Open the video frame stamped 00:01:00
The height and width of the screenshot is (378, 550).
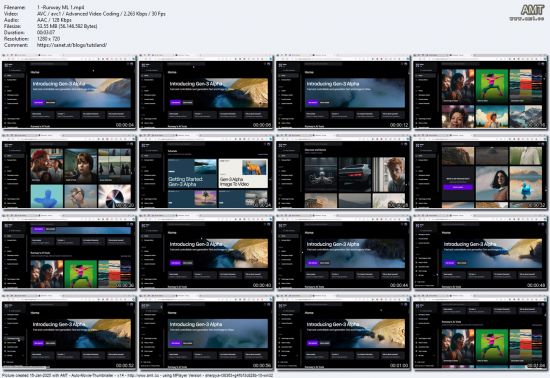pyautogui.click(x=343, y=332)
